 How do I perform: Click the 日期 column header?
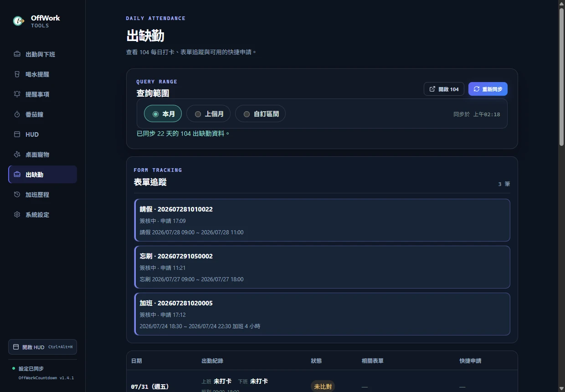pyautogui.click(x=136, y=361)
